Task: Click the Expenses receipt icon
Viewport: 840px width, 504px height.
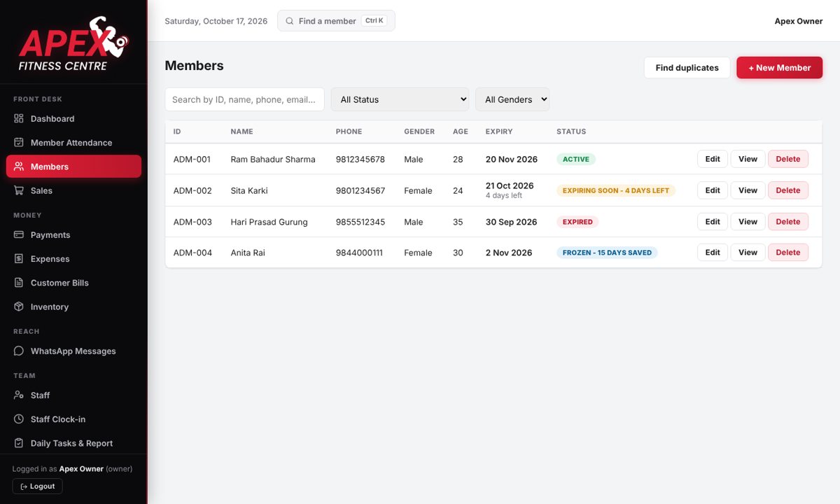Action: (19, 259)
